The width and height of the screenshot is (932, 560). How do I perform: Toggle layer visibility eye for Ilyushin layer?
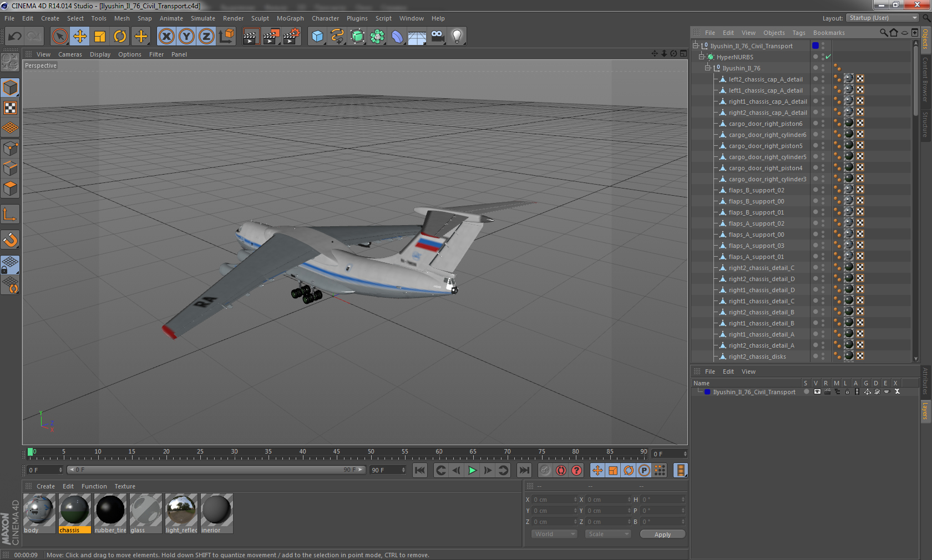click(817, 392)
